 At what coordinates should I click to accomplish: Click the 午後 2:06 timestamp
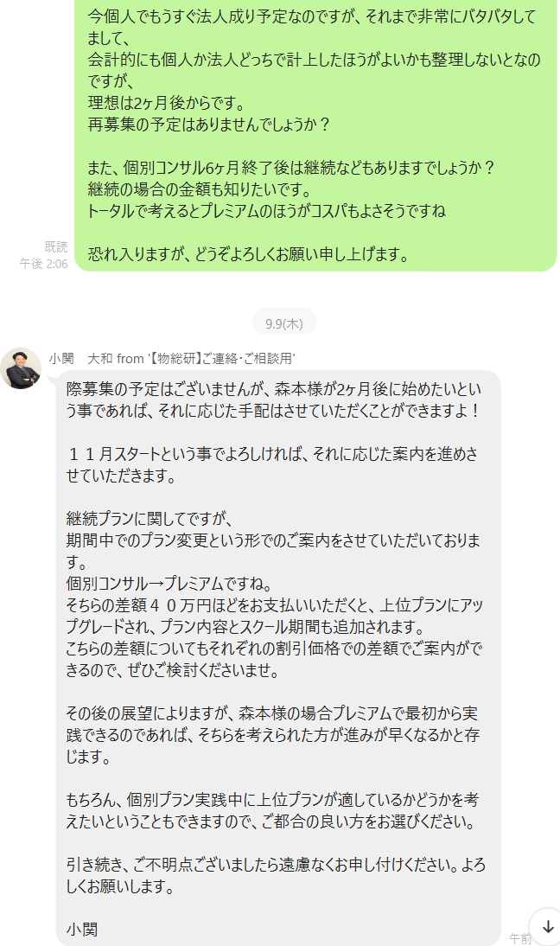(x=43, y=264)
